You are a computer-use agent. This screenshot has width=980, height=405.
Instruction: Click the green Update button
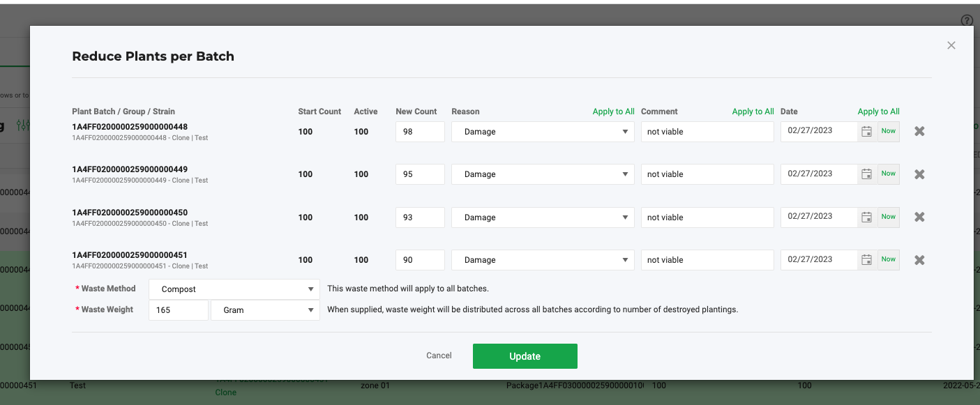pyautogui.click(x=525, y=356)
